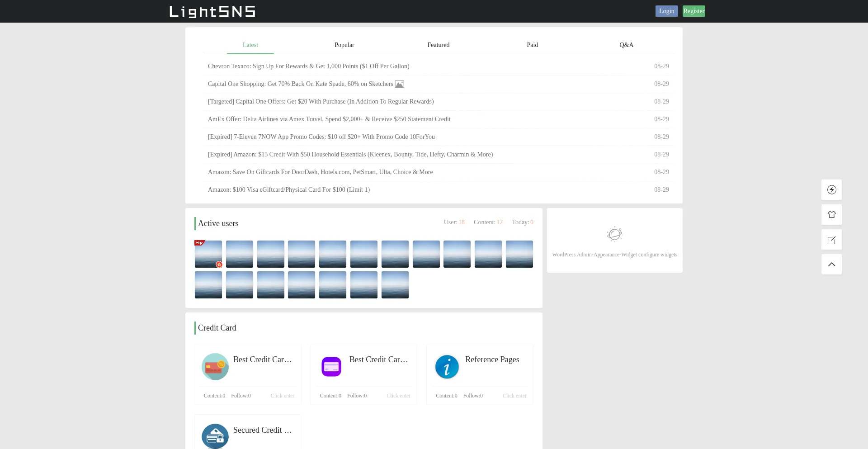The width and height of the screenshot is (868, 449).
Task: Open the expired 7-Eleven 7NOW promo post
Action: [x=321, y=137]
